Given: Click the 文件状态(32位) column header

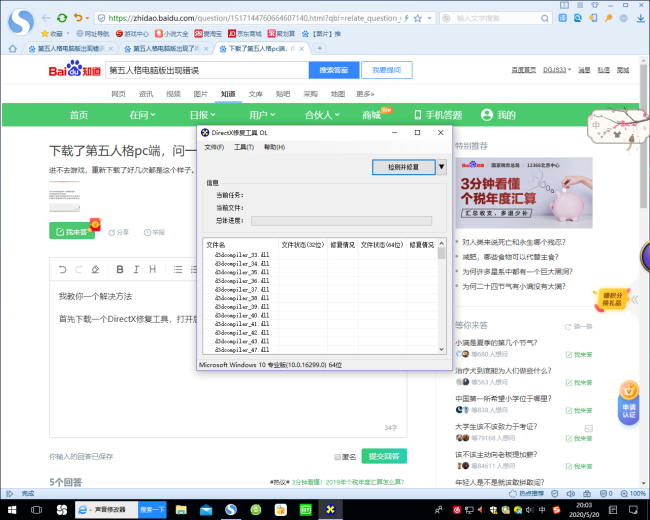Looking at the screenshot, I should point(303,245).
